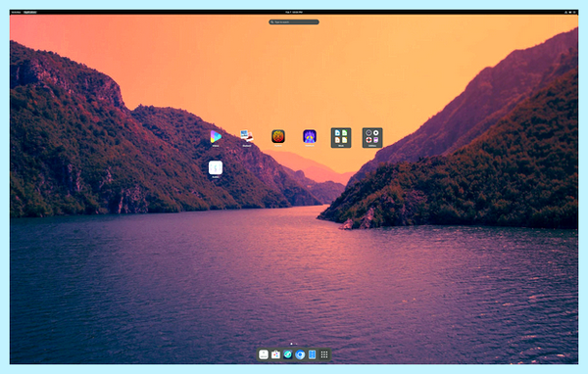This screenshot has height=374, width=588.
Task: Open the Software store bag icon in dock
Action: (x=275, y=354)
